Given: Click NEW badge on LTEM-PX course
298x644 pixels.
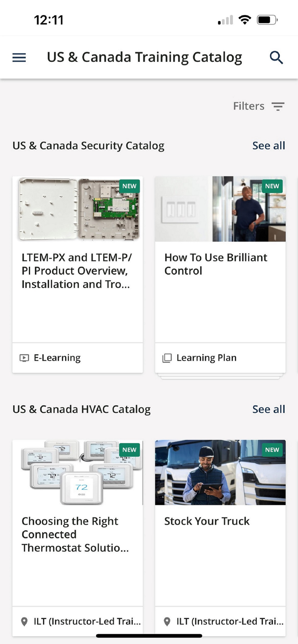Looking at the screenshot, I should click(129, 186).
